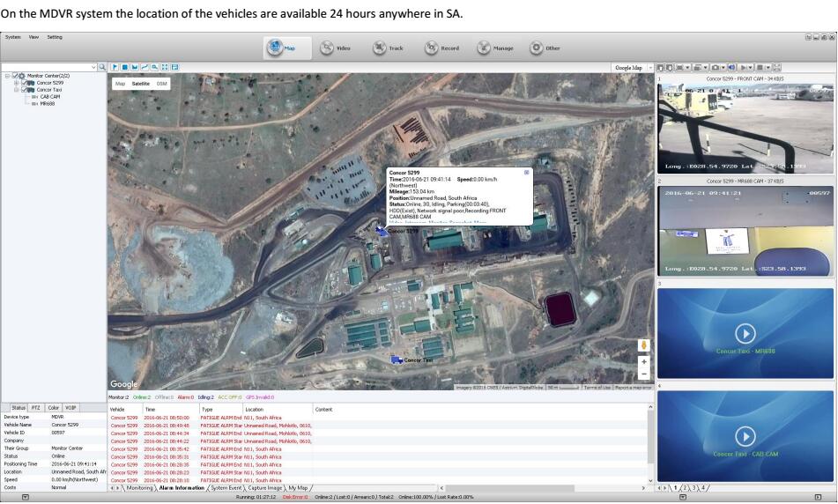Open the Setting menu
Image resolution: width=838 pixels, height=504 pixels.
[x=55, y=37]
